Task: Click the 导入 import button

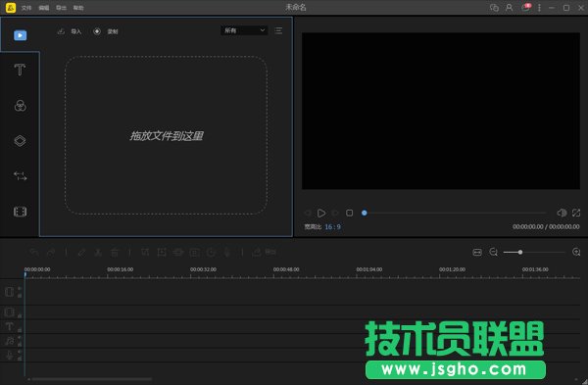Action: [x=70, y=31]
